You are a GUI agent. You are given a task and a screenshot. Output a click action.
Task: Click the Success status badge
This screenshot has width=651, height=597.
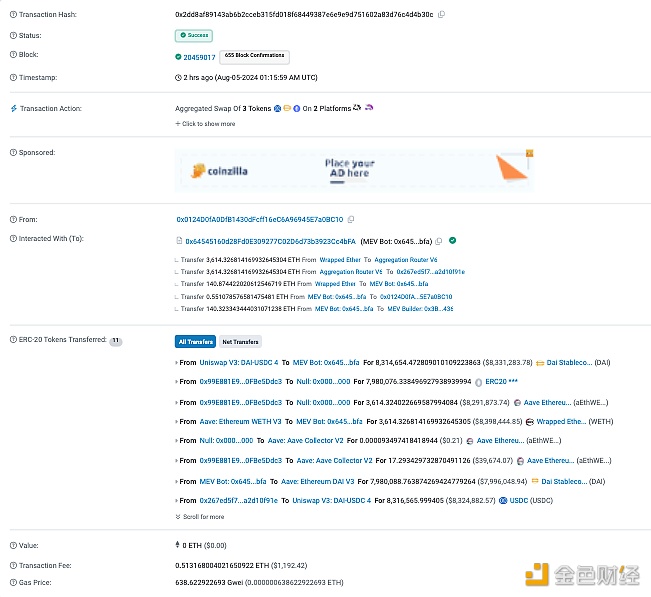(194, 36)
